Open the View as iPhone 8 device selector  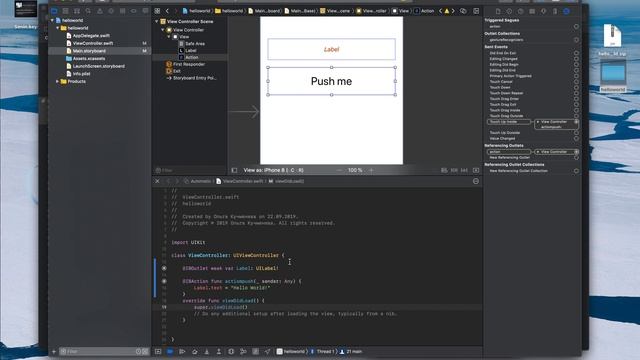click(273, 170)
